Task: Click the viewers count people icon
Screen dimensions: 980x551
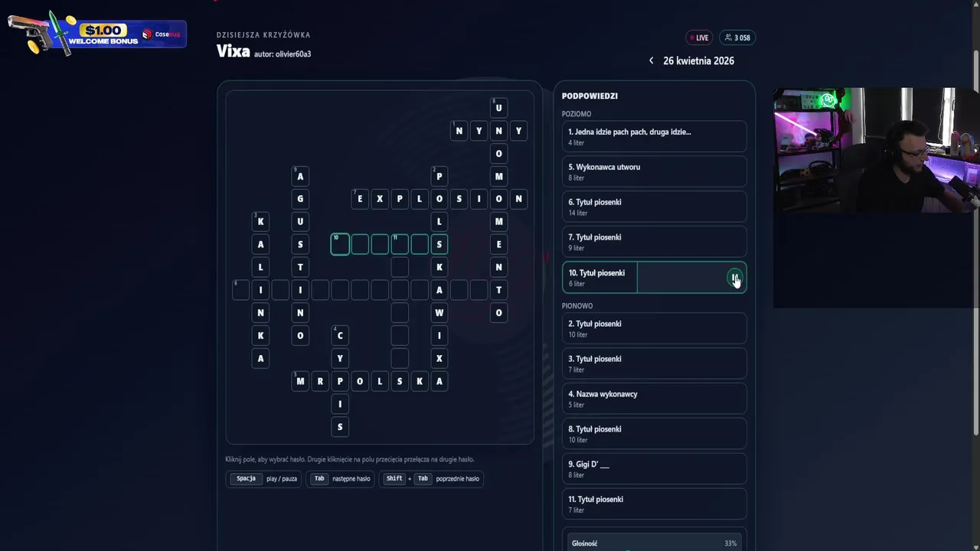Action: [728, 37]
